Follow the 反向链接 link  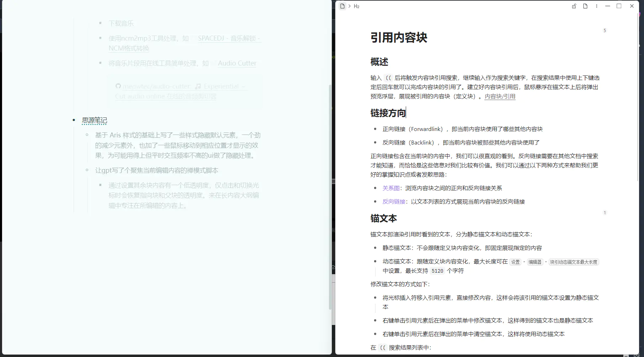coord(394,201)
